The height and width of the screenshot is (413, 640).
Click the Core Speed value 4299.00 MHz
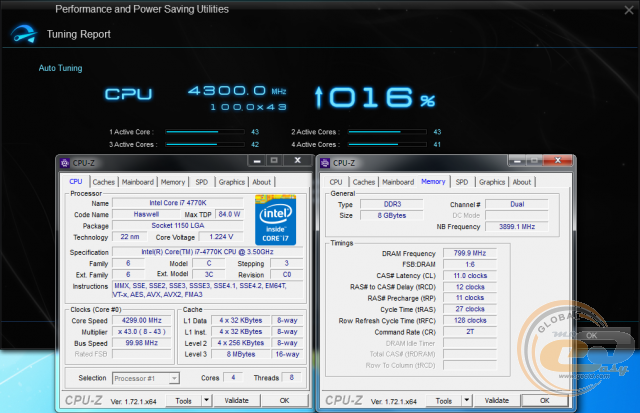pyautogui.click(x=142, y=320)
